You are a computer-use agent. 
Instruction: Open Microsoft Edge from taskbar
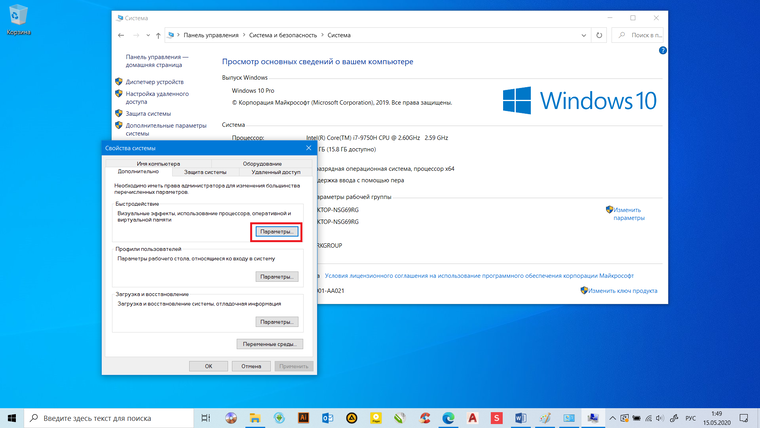pyautogui.click(x=448, y=418)
